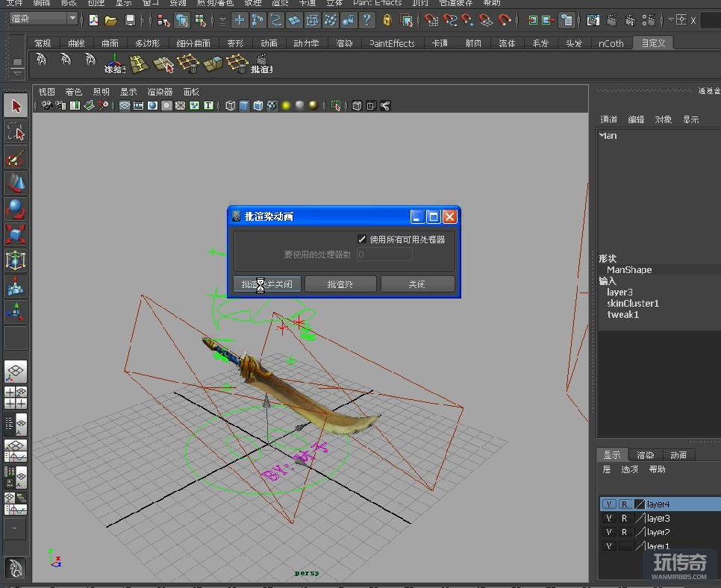Select the Universal Manipulator tool
721x588 pixels.
[x=16, y=260]
